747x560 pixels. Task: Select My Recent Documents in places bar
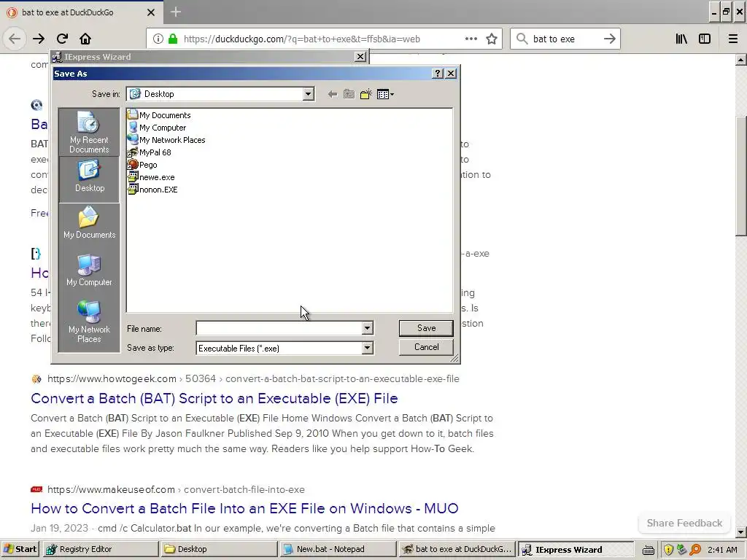[89, 133]
